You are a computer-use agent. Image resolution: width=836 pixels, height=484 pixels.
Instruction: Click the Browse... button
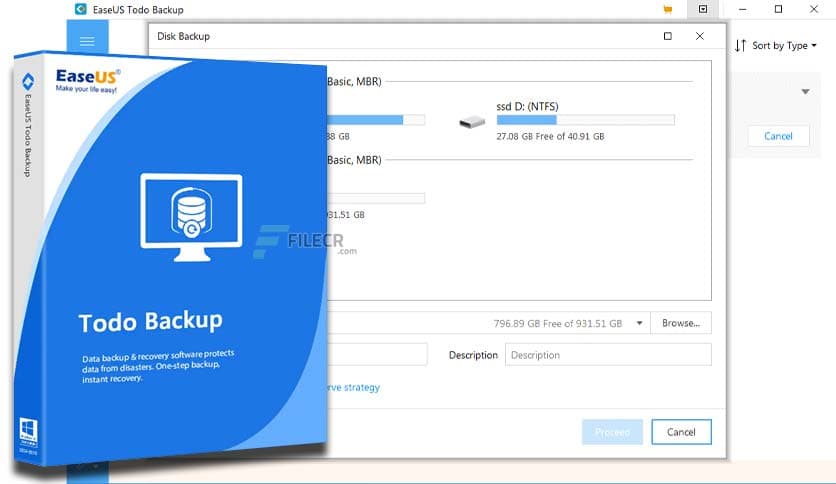(681, 323)
